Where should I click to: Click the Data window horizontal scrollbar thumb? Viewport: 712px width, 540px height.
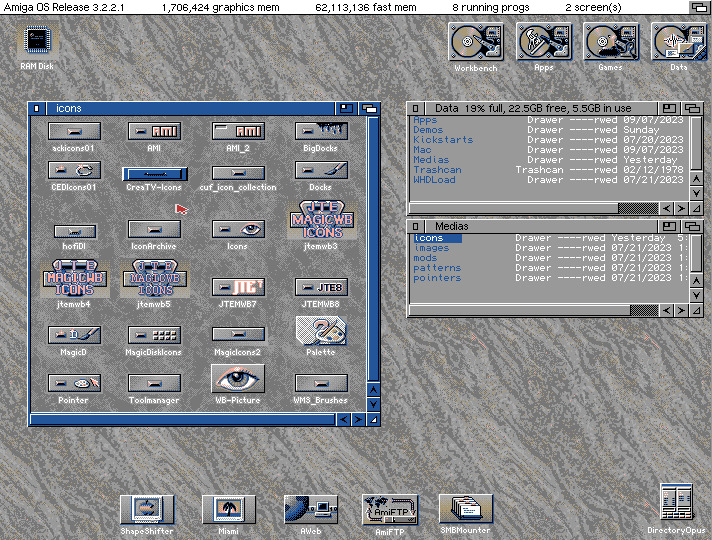pos(514,208)
